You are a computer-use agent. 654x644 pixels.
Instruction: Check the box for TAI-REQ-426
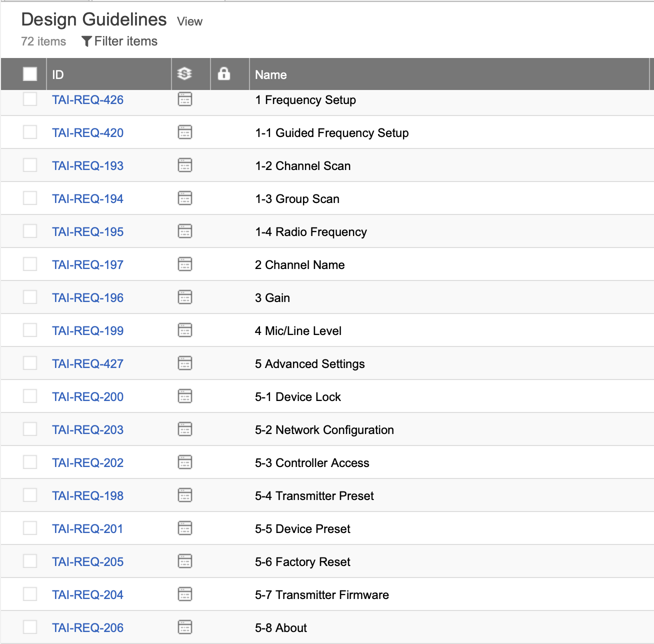(30, 99)
